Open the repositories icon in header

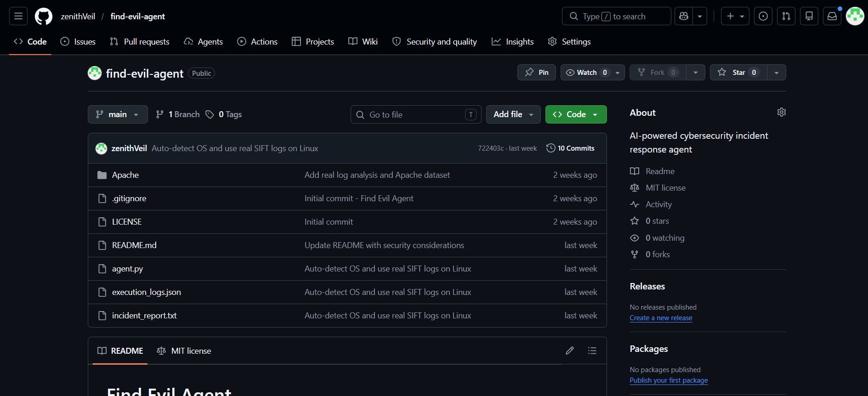[809, 16]
